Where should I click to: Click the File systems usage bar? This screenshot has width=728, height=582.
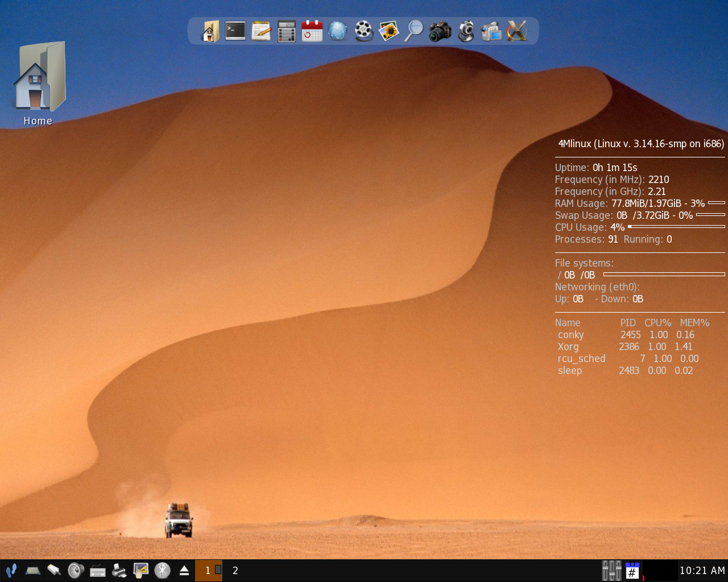(x=664, y=274)
